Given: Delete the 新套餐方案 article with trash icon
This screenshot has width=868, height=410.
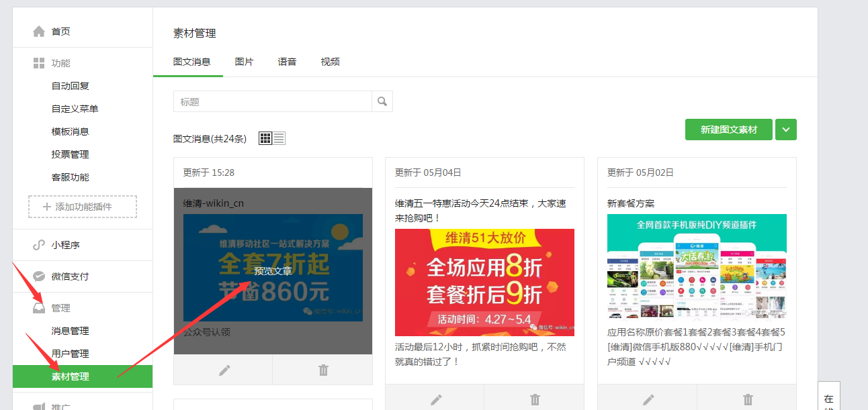Looking at the screenshot, I should click(x=747, y=399).
